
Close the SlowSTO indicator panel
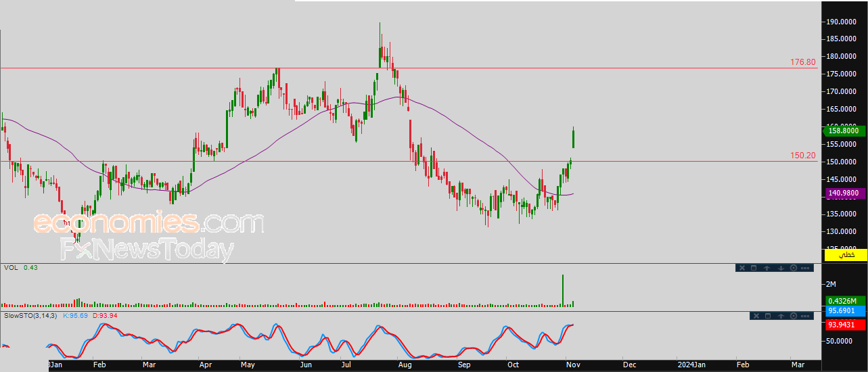click(x=756, y=316)
